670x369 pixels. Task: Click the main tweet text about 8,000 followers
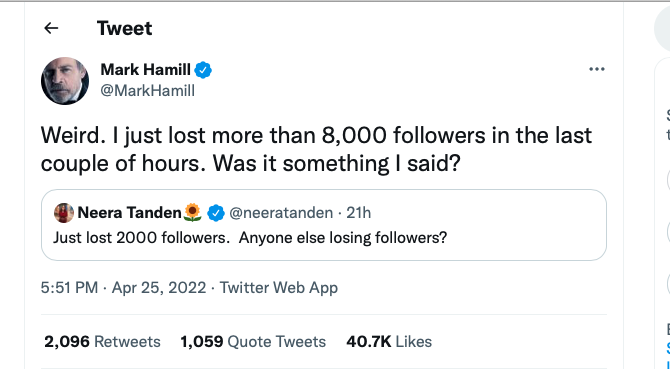tap(316, 149)
